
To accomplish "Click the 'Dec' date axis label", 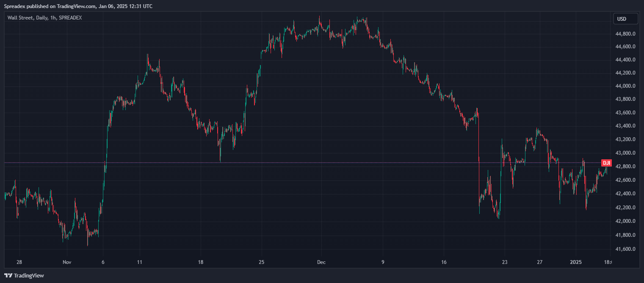I will [321, 262].
